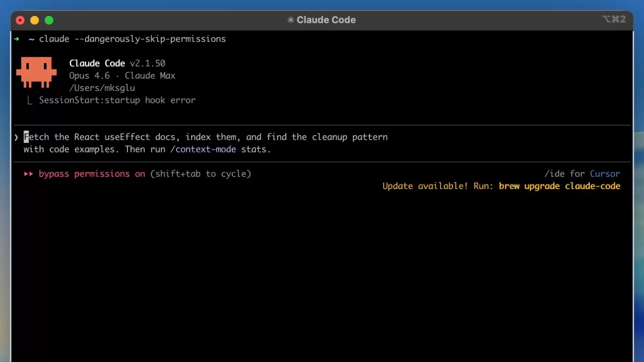Image resolution: width=644 pixels, height=362 pixels.
Task: Click the Opus 4.6 model label
Action: 89,76
